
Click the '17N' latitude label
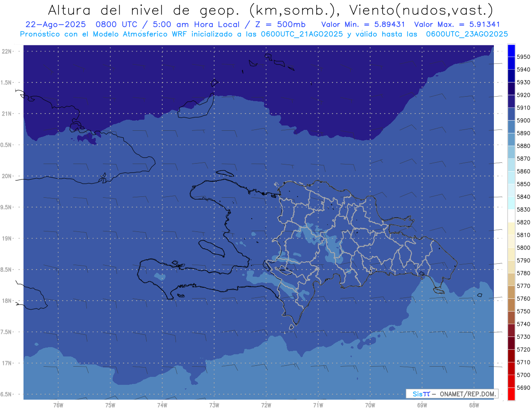(7, 363)
